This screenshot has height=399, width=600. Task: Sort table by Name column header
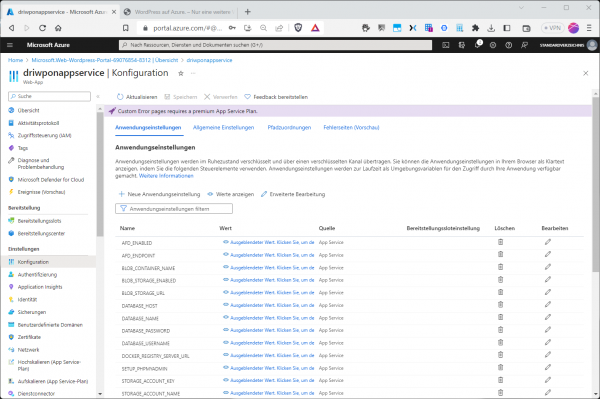pos(127,228)
